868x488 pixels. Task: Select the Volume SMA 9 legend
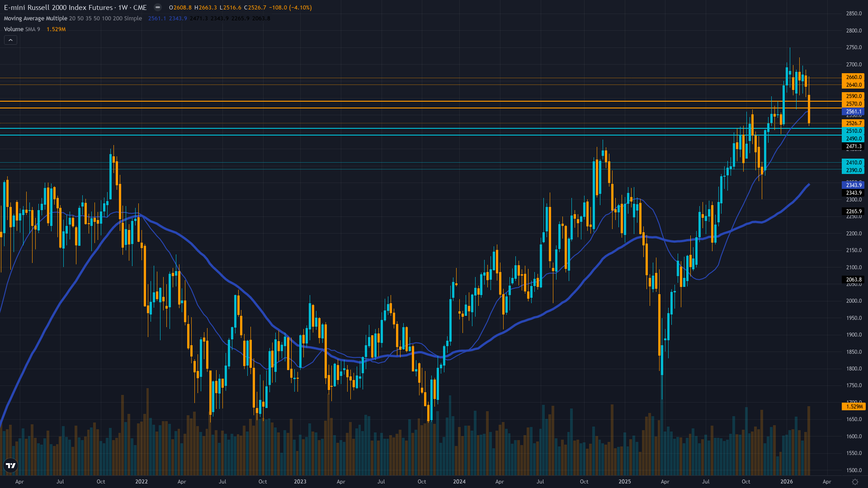pyautogui.click(x=22, y=29)
